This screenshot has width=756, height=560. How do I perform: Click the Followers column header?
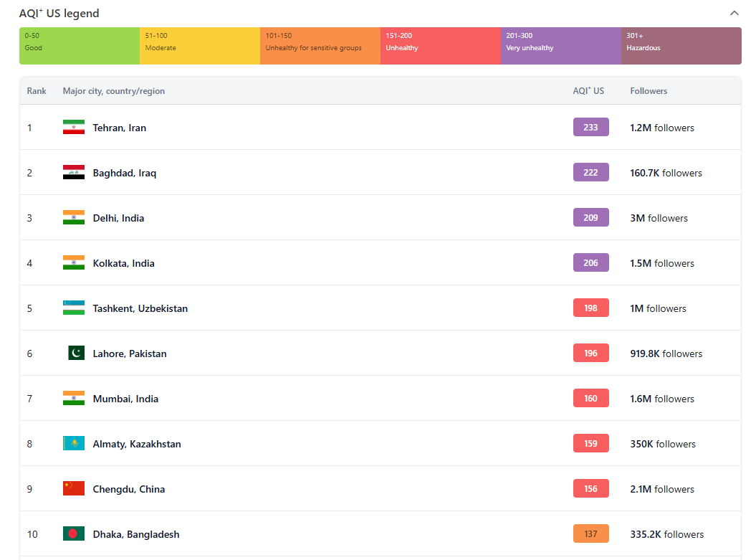(649, 91)
